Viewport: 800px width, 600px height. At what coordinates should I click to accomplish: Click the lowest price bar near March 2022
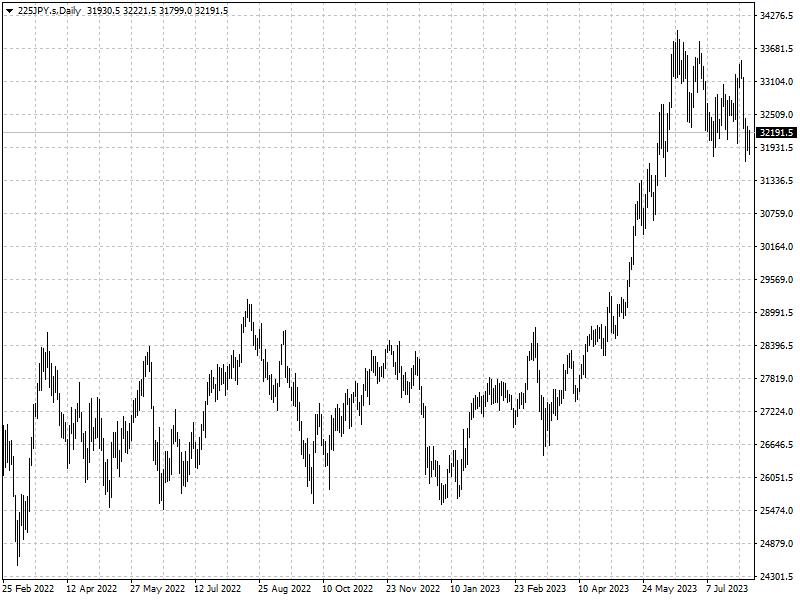[18, 532]
